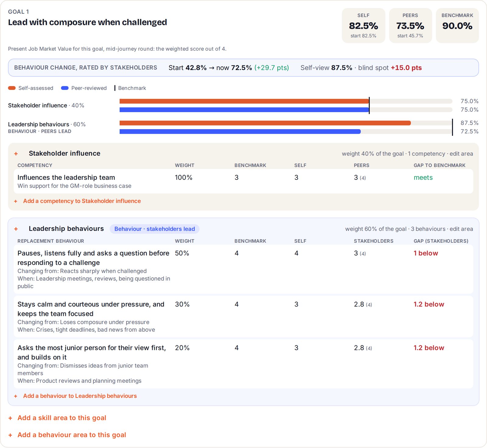Click plus icon before Add a behaviour to Leadership
The image size is (487, 448).
click(x=16, y=396)
